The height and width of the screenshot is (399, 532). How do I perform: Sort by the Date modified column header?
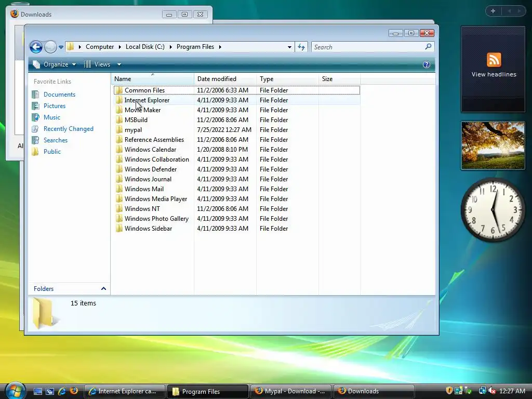(225, 79)
